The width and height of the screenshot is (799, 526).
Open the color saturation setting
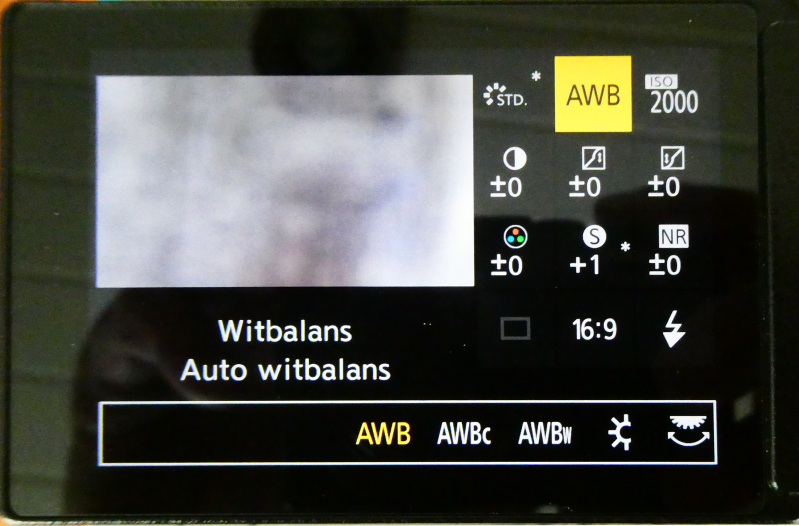click(x=515, y=236)
